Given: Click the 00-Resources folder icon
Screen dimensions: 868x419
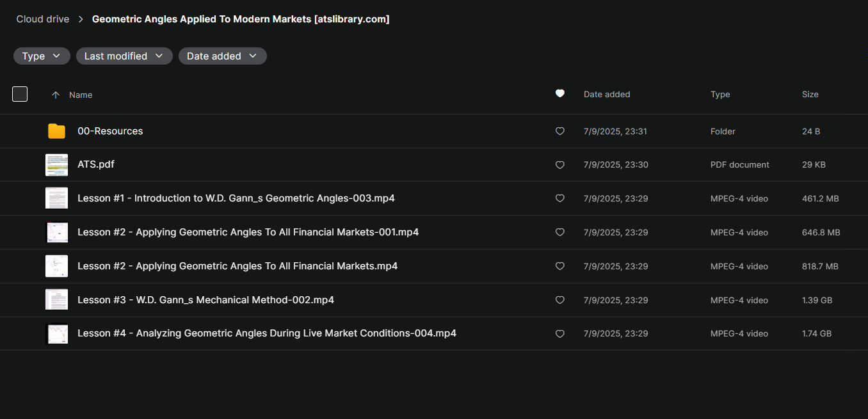Looking at the screenshot, I should click(56, 131).
